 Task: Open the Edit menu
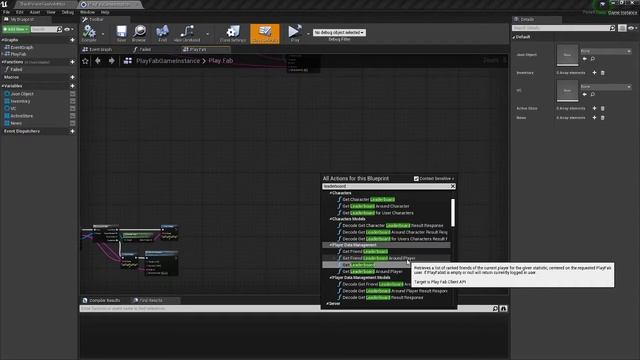coord(19,12)
